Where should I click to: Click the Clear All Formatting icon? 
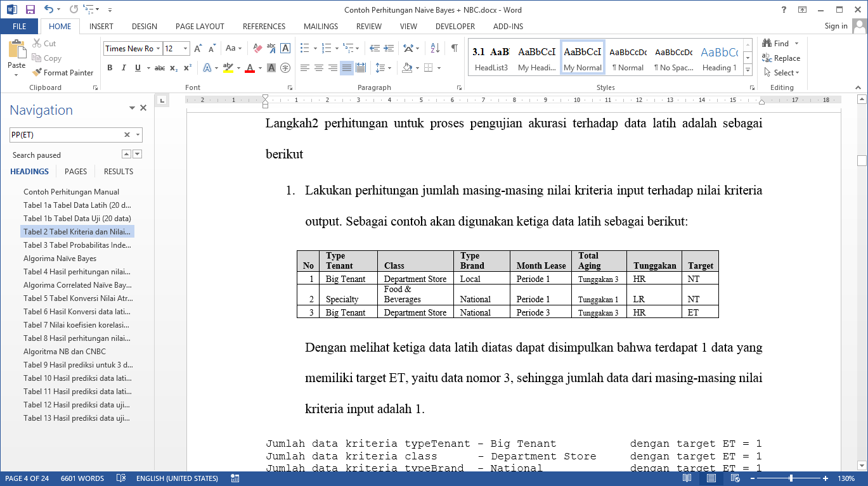[257, 48]
